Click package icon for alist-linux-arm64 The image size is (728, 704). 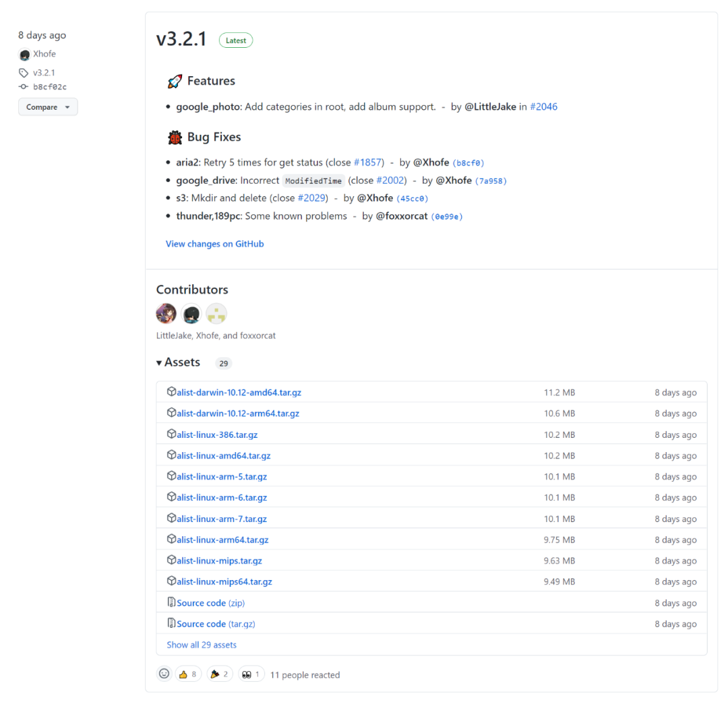(171, 539)
